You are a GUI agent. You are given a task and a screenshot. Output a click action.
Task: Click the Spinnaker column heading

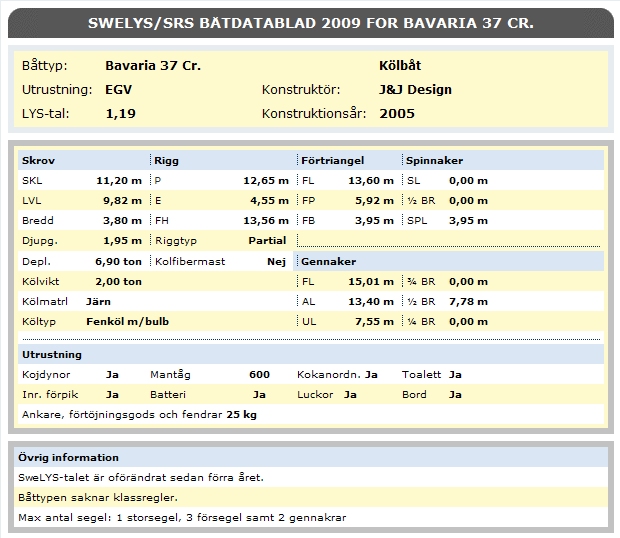[x=434, y=160]
